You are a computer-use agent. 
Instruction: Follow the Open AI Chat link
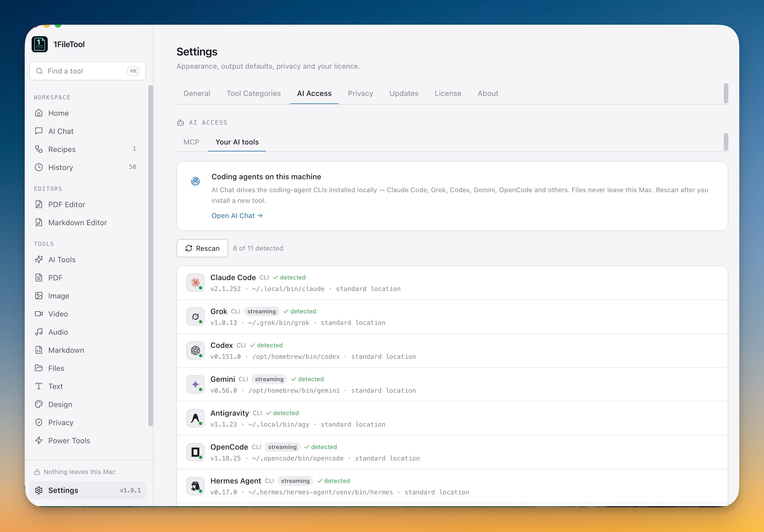coord(237,216)
